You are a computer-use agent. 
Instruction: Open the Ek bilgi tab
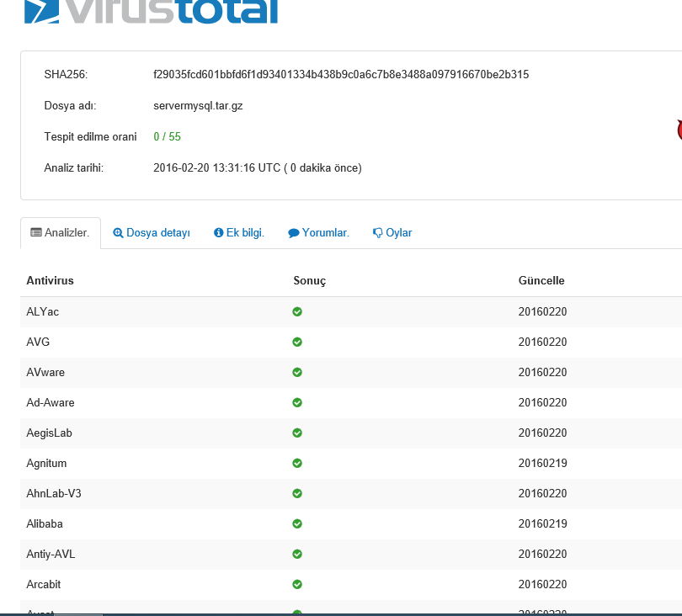pyautogui.click(x=239, y=233)
